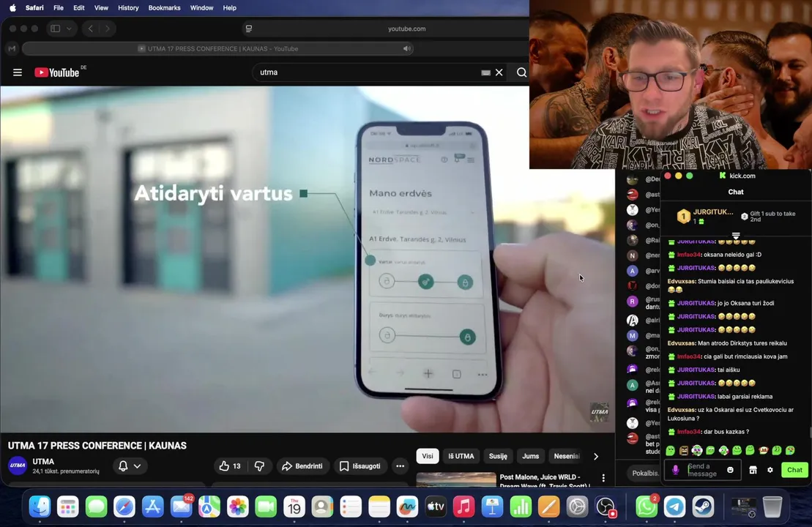Open options for Post Malone suggested video

603,478
